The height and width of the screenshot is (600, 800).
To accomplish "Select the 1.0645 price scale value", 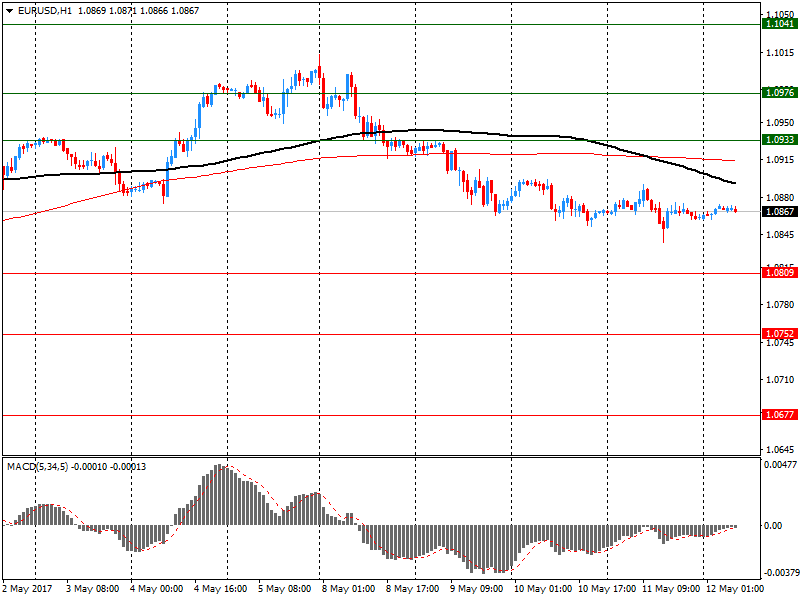I will (x=780, y=449).
